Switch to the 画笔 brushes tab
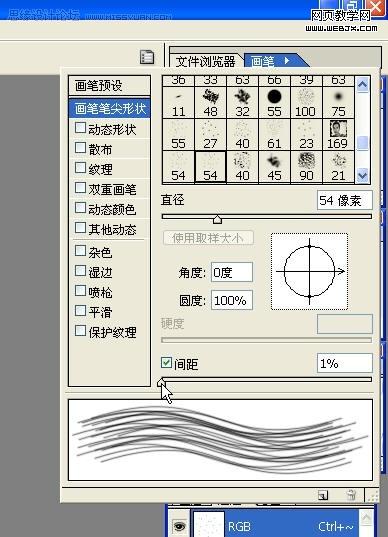This screenshot has width=388, height=537. click(x=263, y=61)
